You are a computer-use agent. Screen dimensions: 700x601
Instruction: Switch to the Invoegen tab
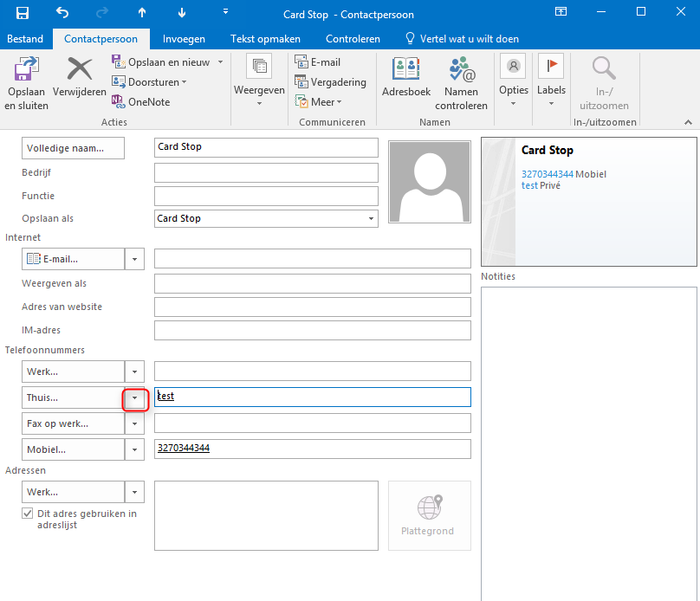point(184,39)
